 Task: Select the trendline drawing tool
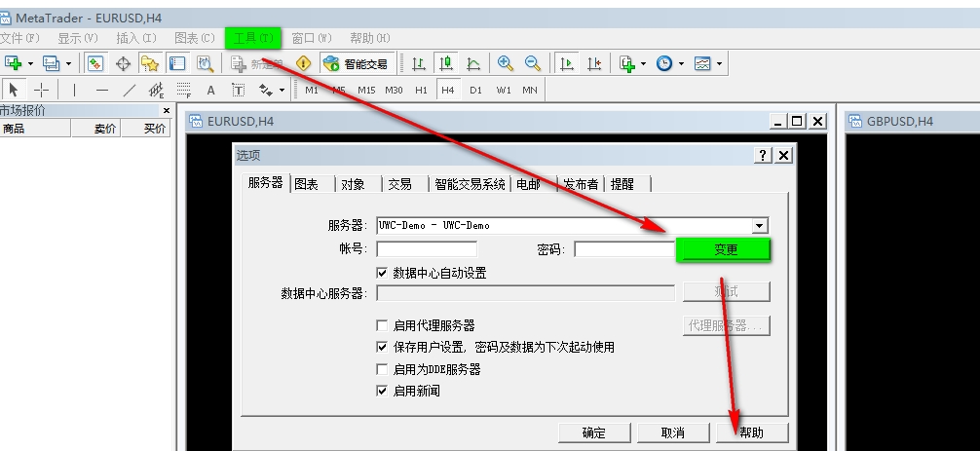point(130,90)
